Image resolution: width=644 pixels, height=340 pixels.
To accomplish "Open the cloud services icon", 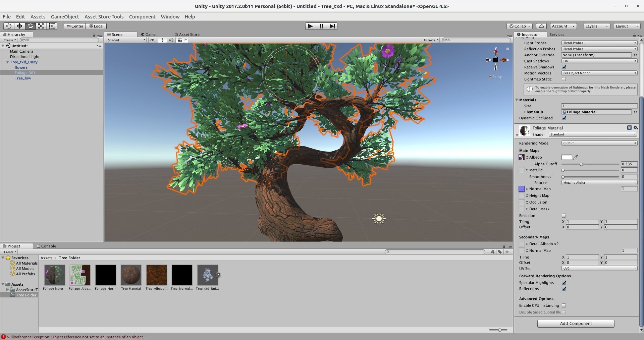I will point(541,26).
